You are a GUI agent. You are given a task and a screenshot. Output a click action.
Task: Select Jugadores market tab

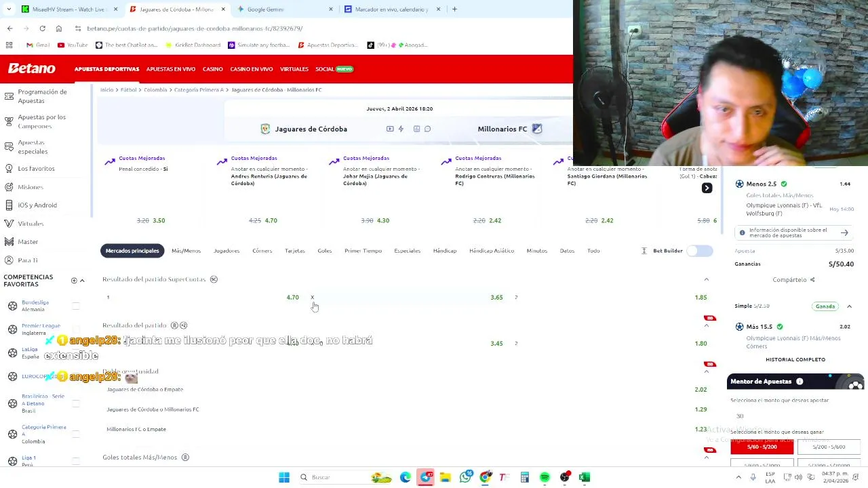[x=226, y=251]
